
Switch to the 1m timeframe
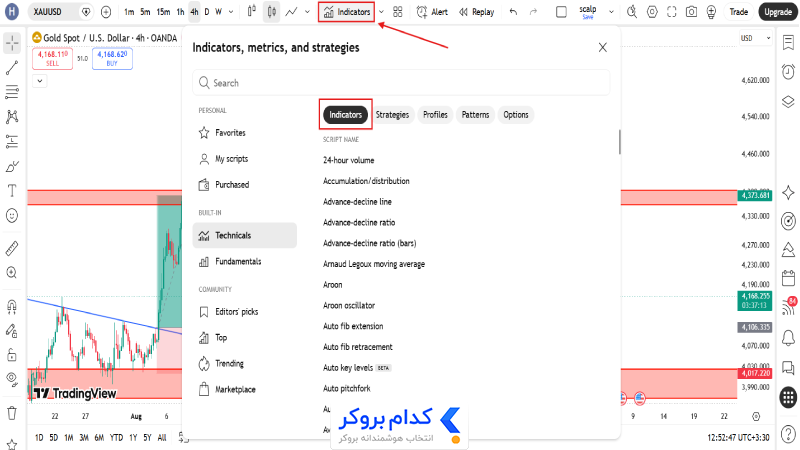point(130,12)
